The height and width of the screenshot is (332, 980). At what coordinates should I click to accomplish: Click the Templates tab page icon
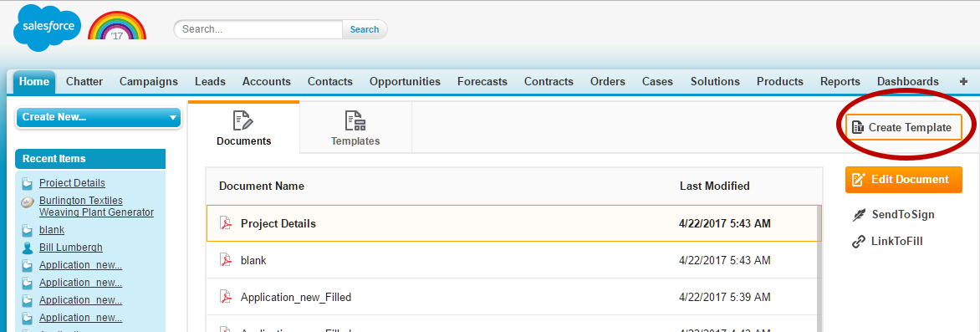tap(355, 121)
